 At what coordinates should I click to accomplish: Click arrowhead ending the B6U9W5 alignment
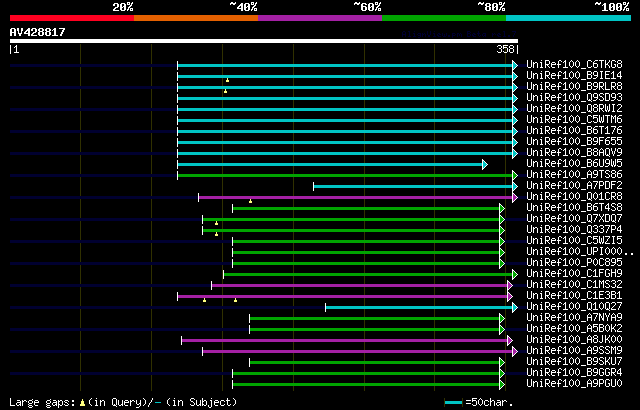click(x=485, y=164)
